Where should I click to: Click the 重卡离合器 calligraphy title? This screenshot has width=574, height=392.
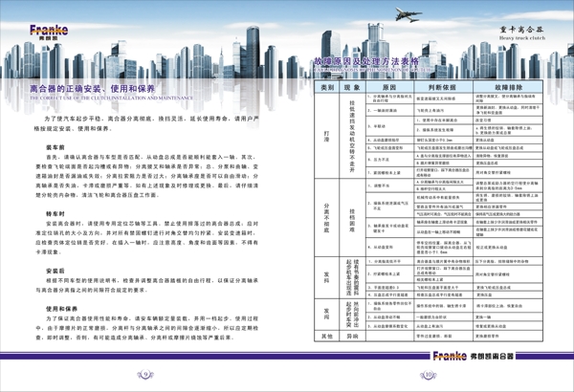pos(521,30)
